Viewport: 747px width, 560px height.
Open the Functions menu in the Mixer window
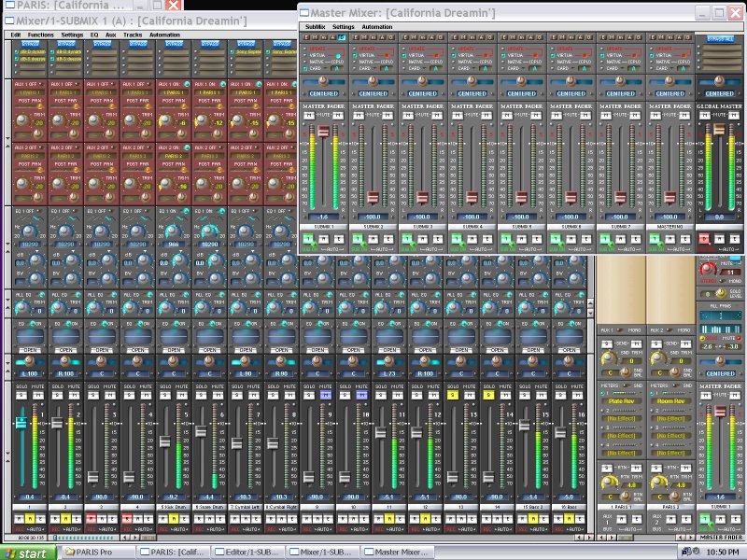pos(40,35)
